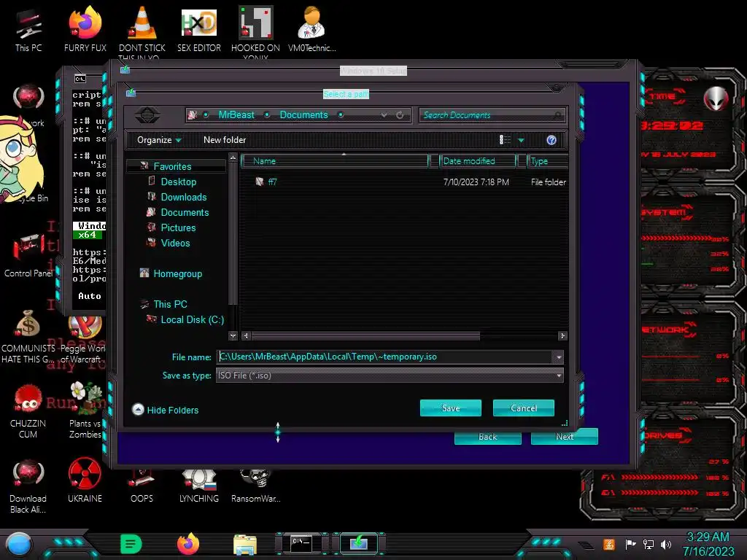The image size is (747, 560).
Task: Click the network icon in the system tray
Action: pos(649,544)
